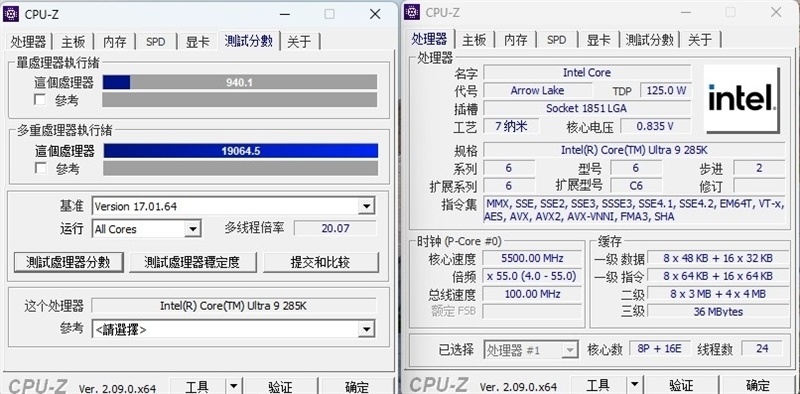Switch to SPD tab in left window

(x=156, y=42)
